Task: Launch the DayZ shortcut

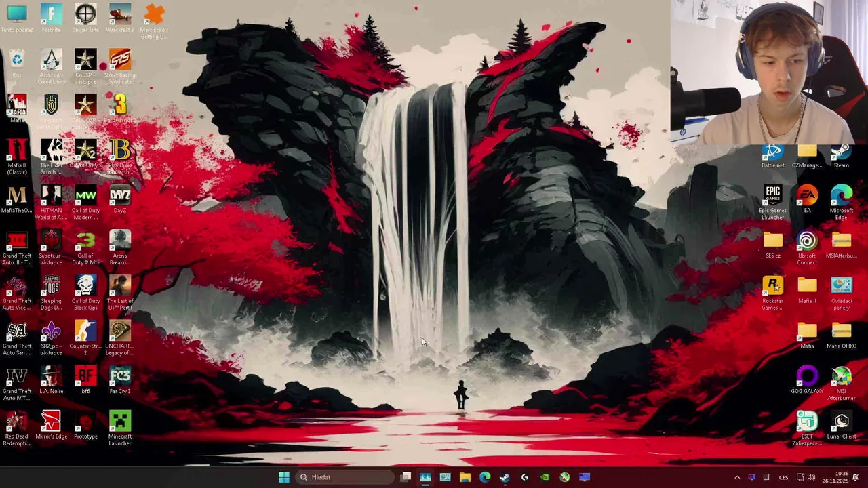Action: tap(120, 199)
